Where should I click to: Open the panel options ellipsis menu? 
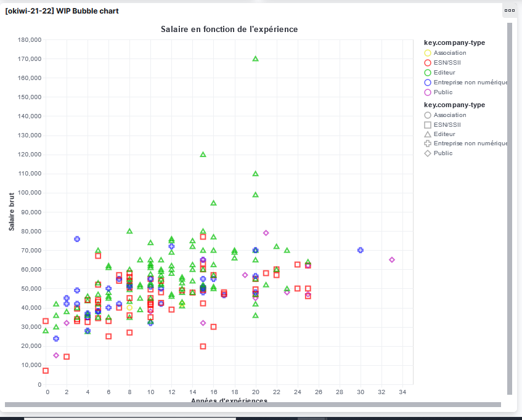pos(509,10)
